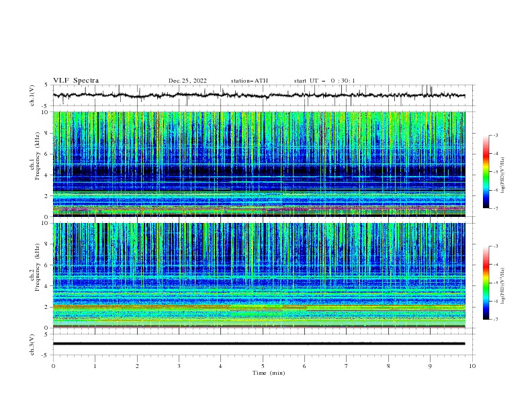Click the ch.2 spectrogram panel
The width and height of the screenshot is (532, 411).
(259, 275)
